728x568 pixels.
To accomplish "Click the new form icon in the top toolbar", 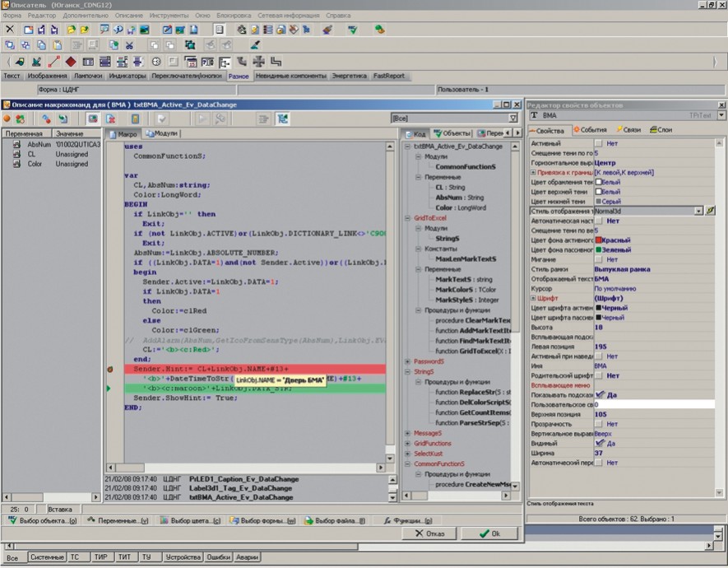I will [29, 30].
